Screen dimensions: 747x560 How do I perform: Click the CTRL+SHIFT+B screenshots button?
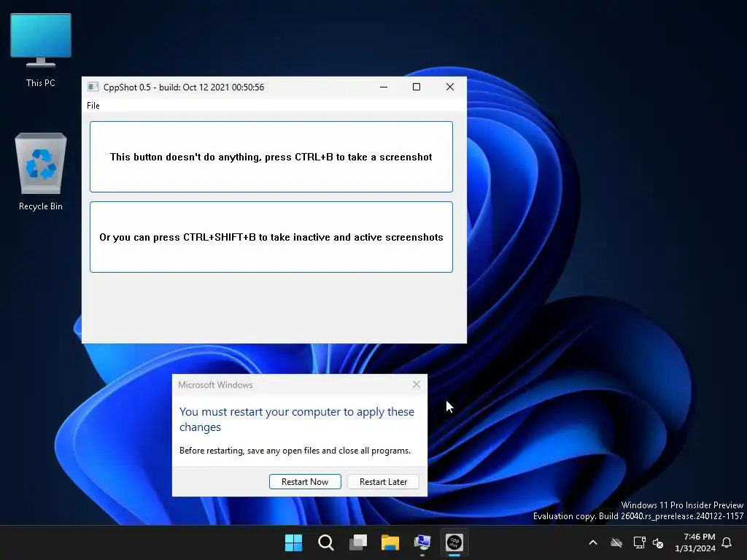[x=271, y=237]
